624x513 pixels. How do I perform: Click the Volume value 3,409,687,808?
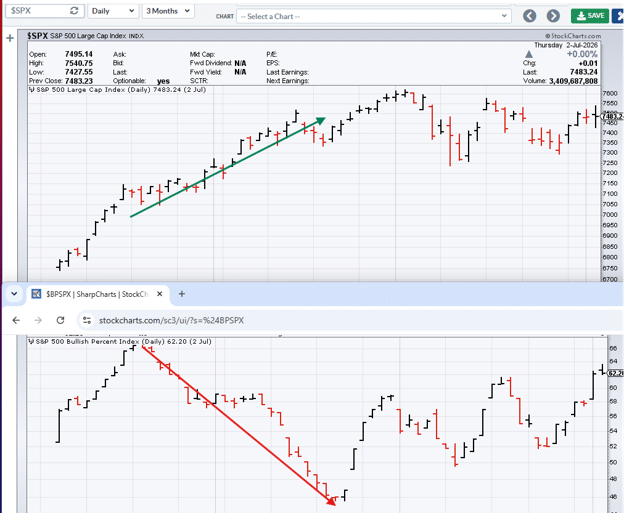[x=573, y=81]
